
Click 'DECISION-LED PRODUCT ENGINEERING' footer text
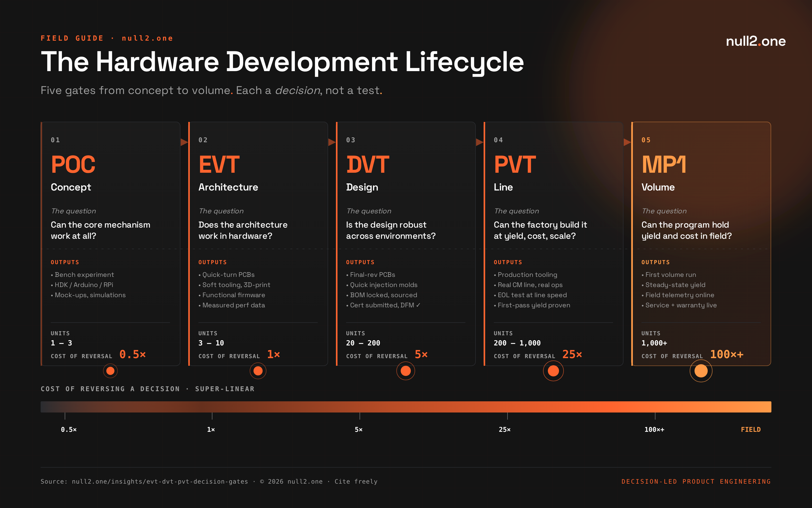pos(696,482)
